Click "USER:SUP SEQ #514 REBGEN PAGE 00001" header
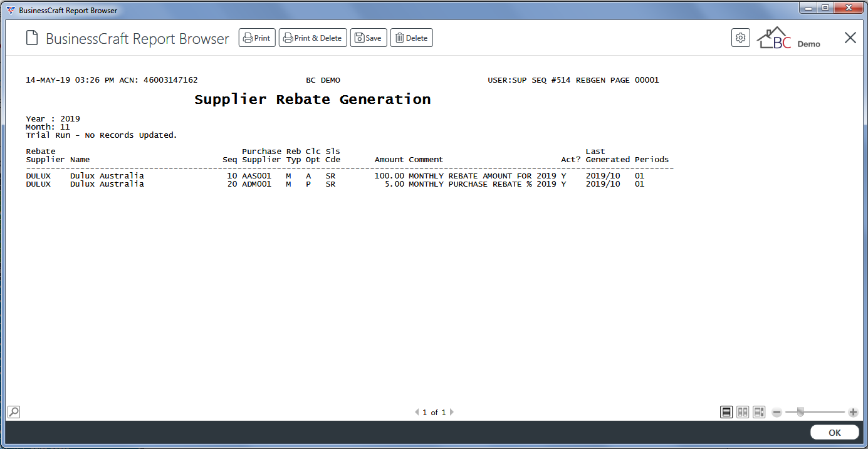Viewport: 868px width, 449px height. (x=573, y=80)
